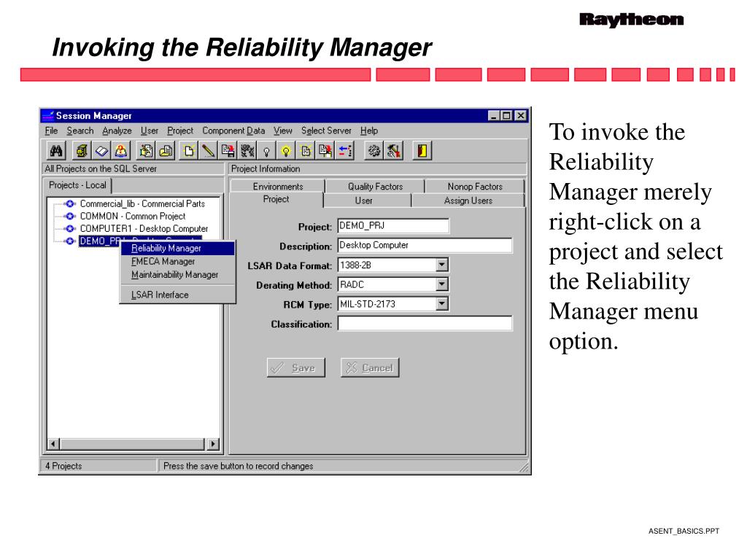Image resolution: width=747 pixels, height=560 pixels.
Task: Click the Cancel button
Action: click(x=370, y=367)
